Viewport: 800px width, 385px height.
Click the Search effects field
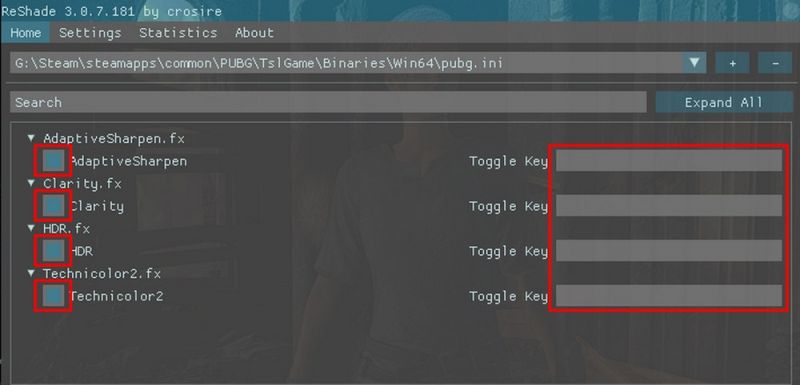(x=328, y=102)
